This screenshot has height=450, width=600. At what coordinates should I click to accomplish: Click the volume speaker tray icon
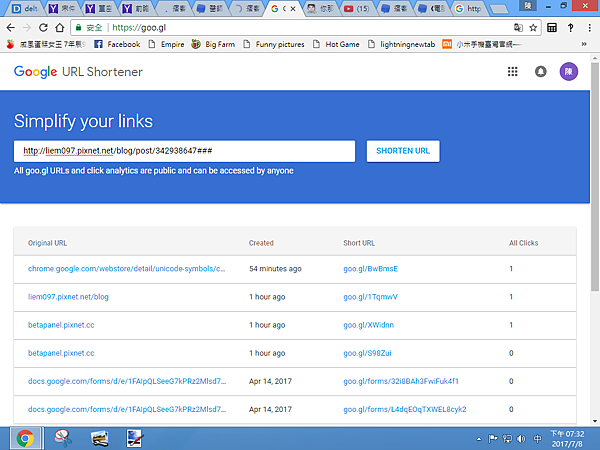click(522, 439)
